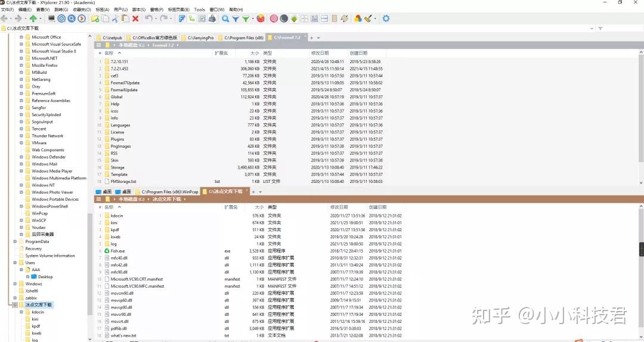The height and width of the screenshot is (342, 644).
Task: Click the blue target circle toolbar icon
Action: point(61,18)
